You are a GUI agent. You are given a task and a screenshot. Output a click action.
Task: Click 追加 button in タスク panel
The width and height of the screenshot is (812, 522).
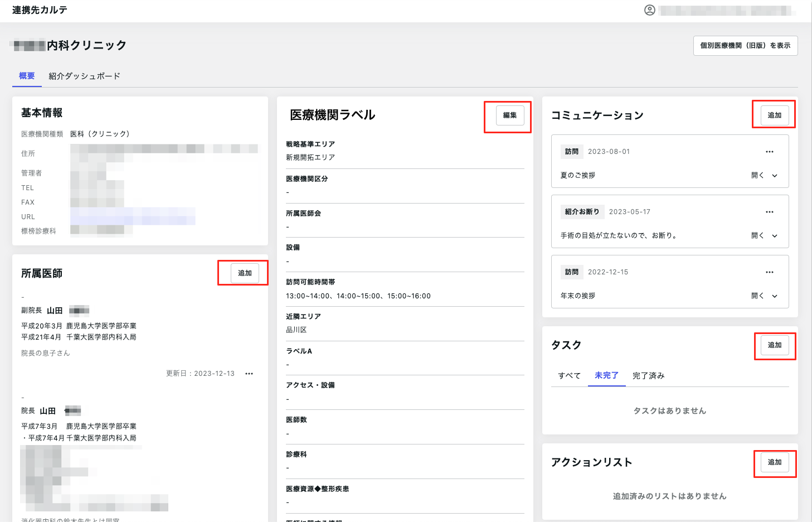(x=775, y=345)
